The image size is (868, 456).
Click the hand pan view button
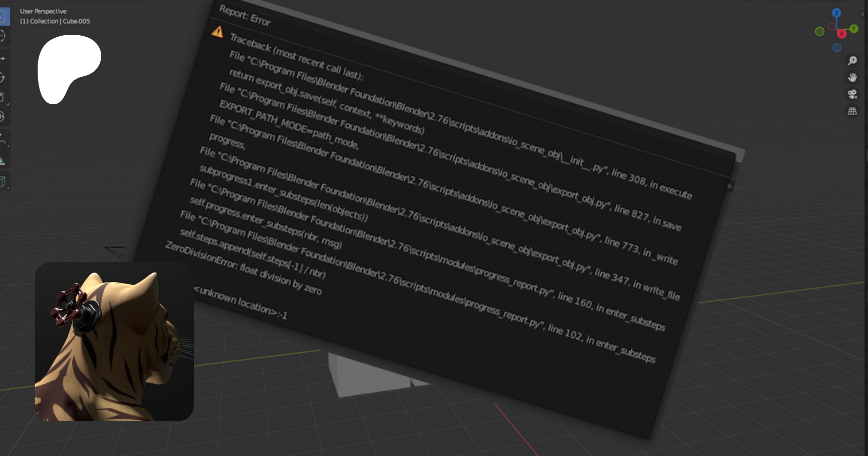tap(853, 77)
